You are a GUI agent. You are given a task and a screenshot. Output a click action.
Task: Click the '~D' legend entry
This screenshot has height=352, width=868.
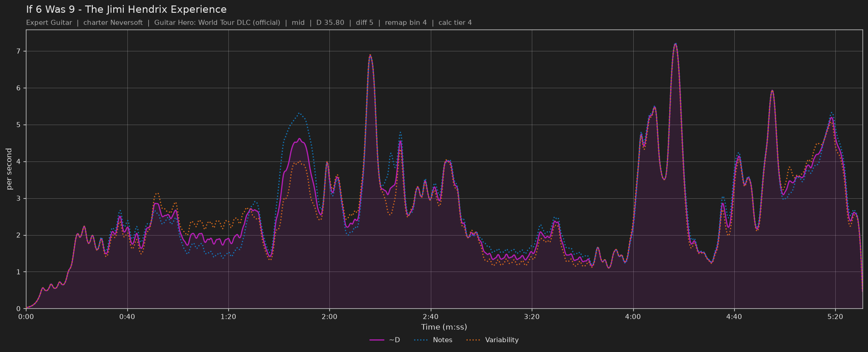pos(385,340)
